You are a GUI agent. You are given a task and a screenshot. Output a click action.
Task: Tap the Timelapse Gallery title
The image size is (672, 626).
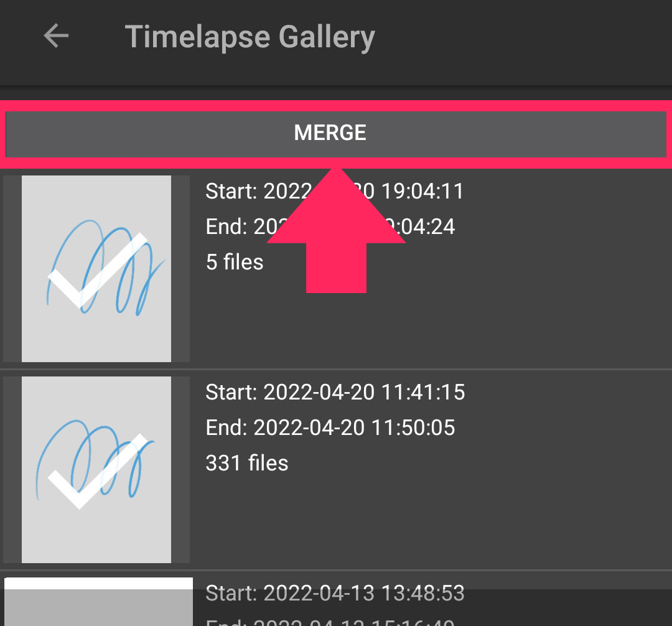(250, 36)
